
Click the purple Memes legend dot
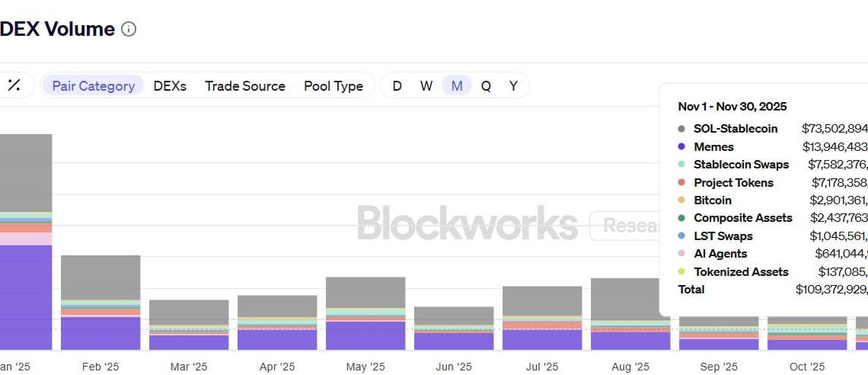[681, 147]
